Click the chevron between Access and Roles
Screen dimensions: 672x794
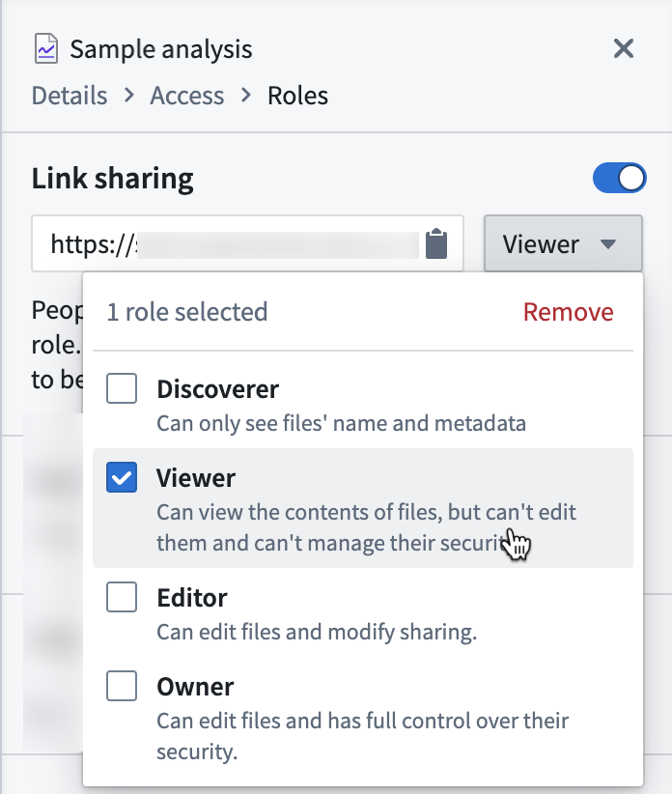pos(246,95)
